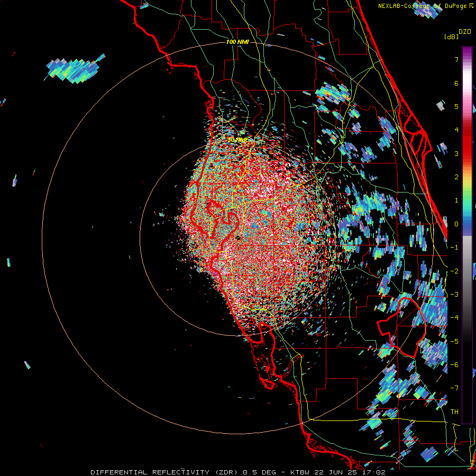Click the 50 NMI range ring label
This screenshot has width=476, height=476.
click(237, 140)
